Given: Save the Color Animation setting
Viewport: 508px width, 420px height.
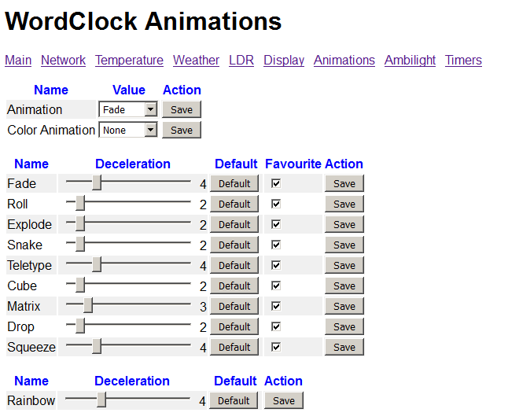Looking at the screenshot, I should 182,130.
